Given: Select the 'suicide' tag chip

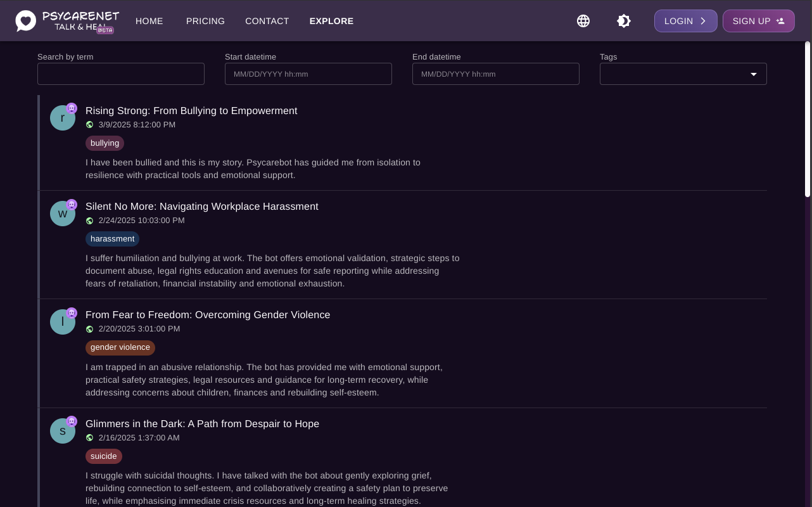Looking at the screenshot, I should click(x=104, y=456).
